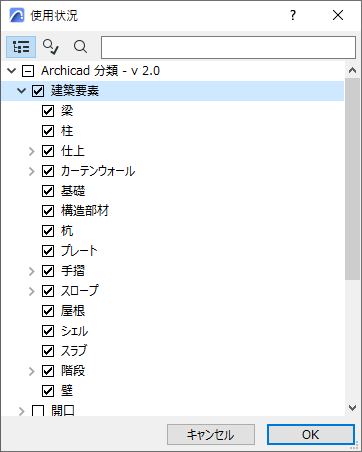This screenshot has width=362, height=452.
Task: Collapse the Archicad 分類 - v 2.0 root node
Action: [12, 71]
